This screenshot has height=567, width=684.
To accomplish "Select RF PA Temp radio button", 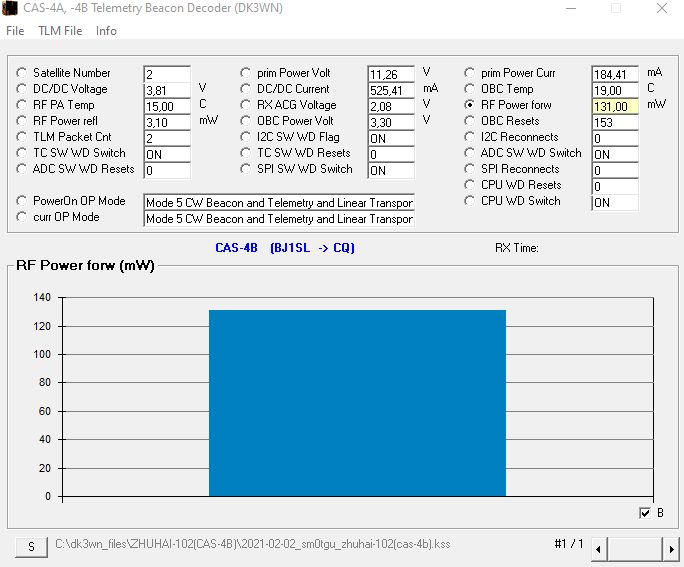I will click(21, 105).
